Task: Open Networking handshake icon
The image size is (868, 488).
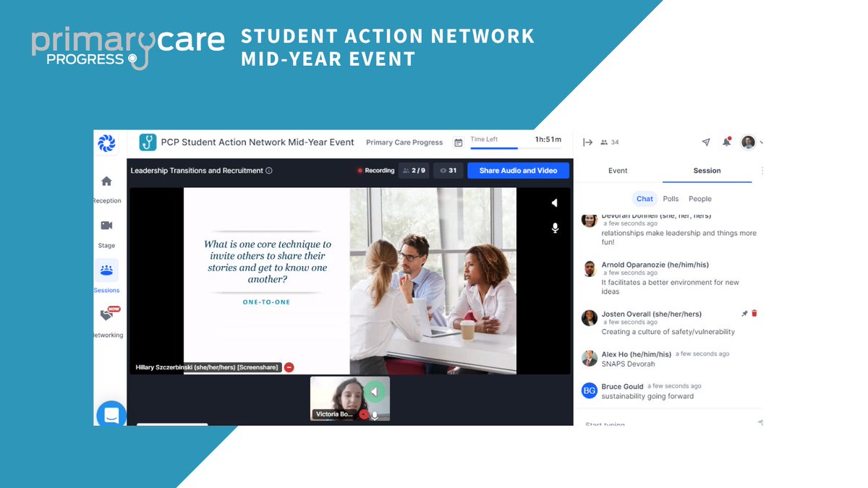Action: (107, 314)
